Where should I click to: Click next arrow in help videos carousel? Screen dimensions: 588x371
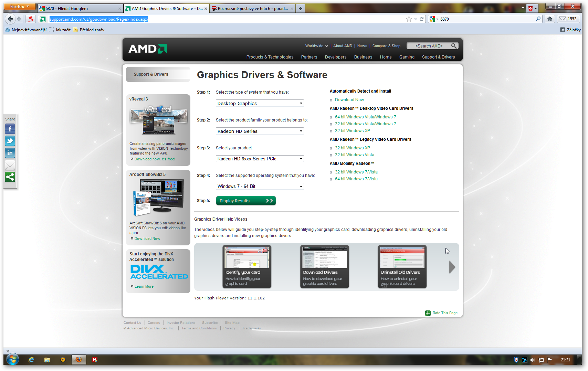452,267
